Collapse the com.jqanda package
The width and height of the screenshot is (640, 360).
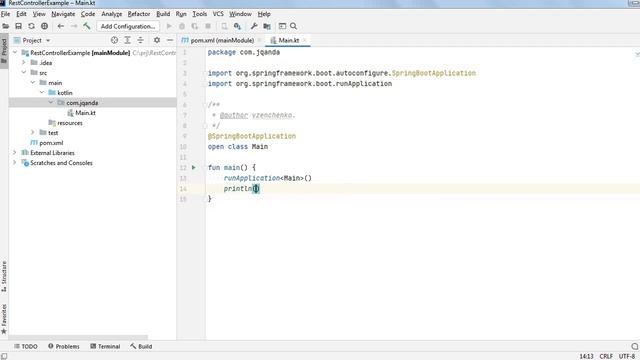point(51,102)
